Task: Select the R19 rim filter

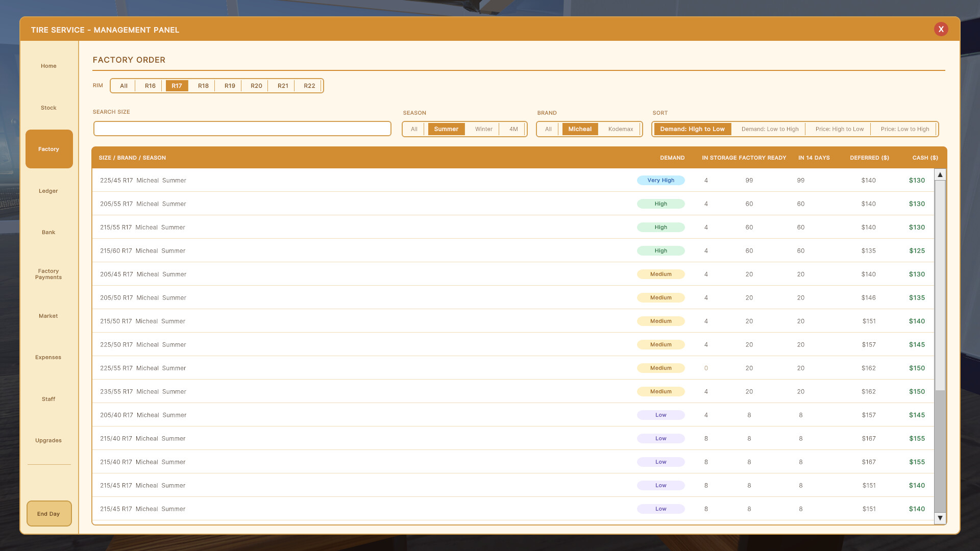Action: click(230, 86)
